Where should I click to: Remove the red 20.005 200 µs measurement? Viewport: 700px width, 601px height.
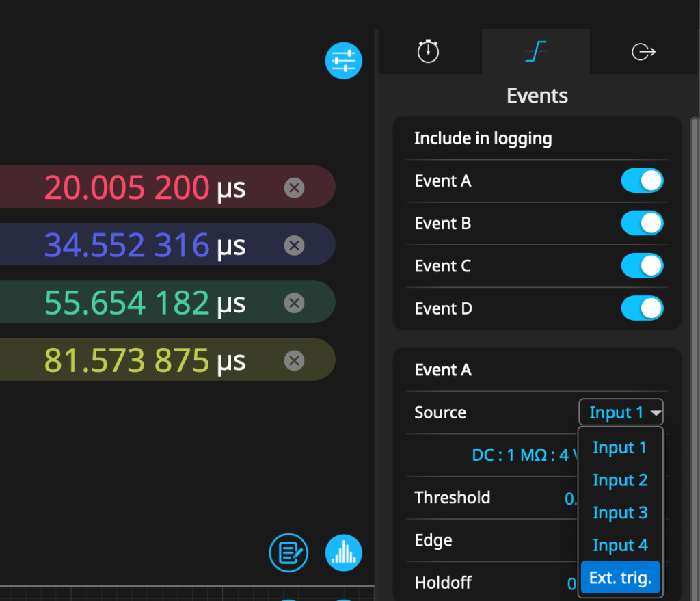(x=294, y=187)
